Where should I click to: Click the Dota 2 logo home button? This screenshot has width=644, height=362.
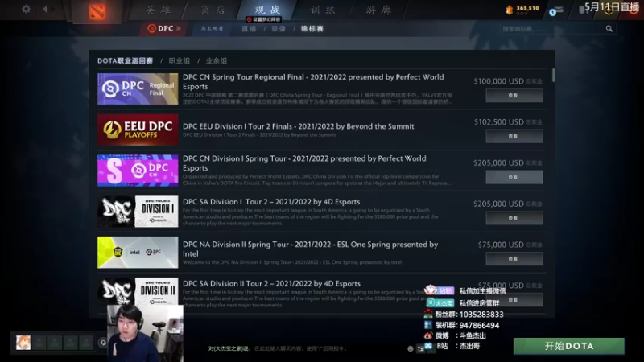tap(97, 11)
